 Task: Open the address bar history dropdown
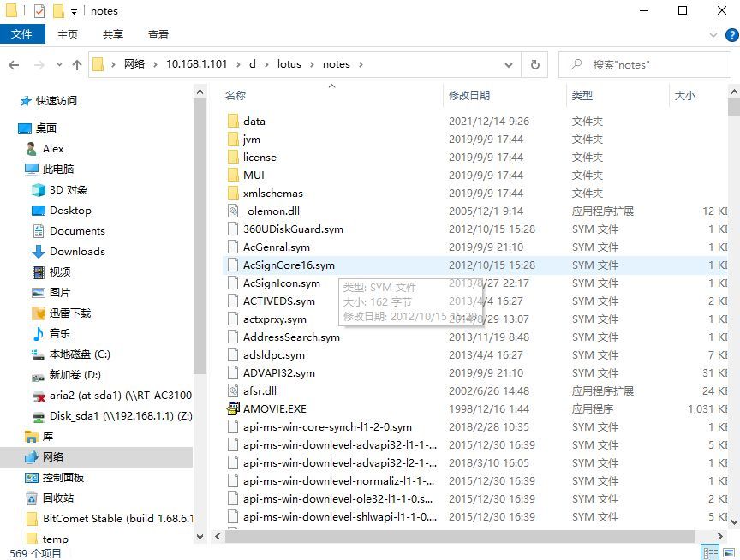pos(509,64)
